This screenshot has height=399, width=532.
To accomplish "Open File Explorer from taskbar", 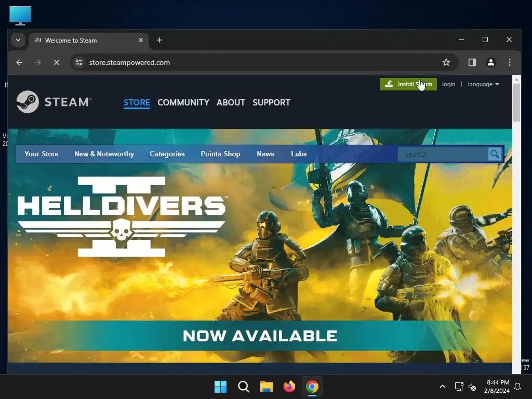I will point(267,387).
